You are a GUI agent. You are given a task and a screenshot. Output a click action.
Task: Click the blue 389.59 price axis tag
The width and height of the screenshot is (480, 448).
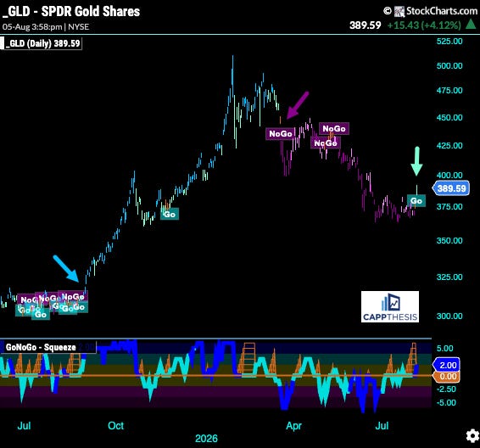point(451,188)
